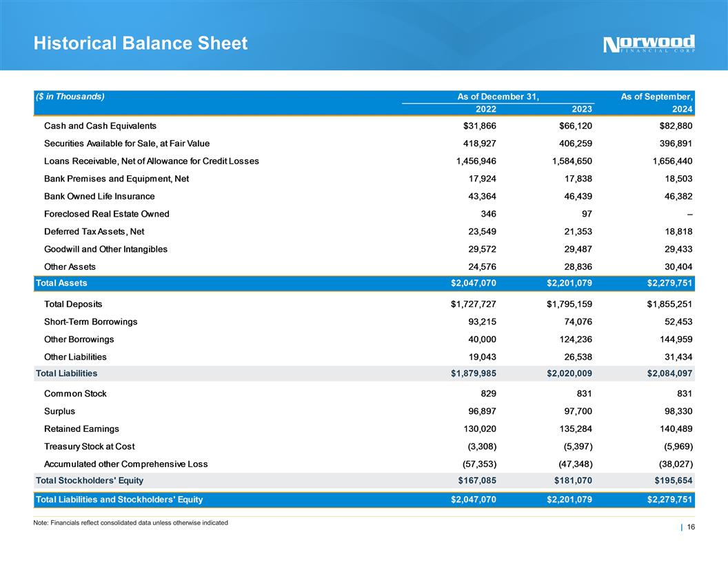The image size is (728, 563).
Task: Select Total Deposits value for 2024
Action: [666, 304]
